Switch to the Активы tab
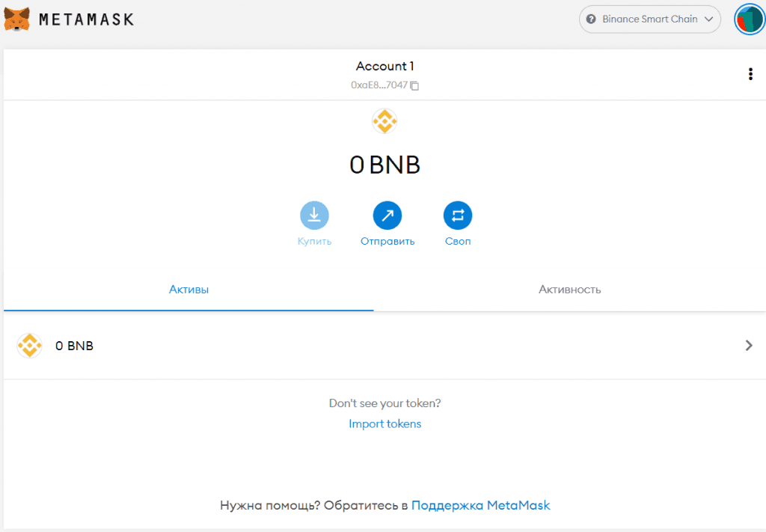Viewport: 766px width, 532px height. tap(189, 290)
